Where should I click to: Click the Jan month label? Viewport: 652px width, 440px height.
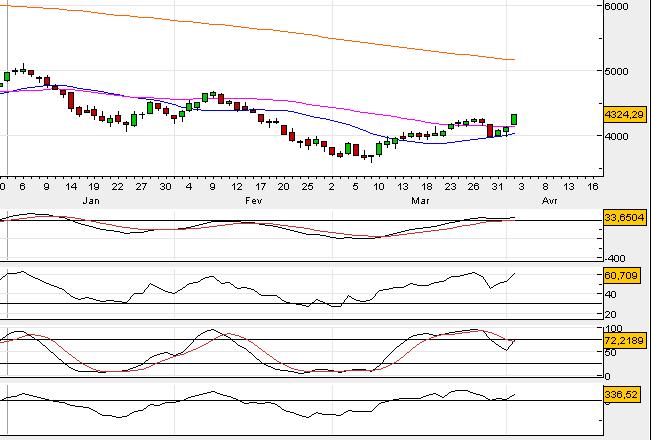click(x=91, y=201)
